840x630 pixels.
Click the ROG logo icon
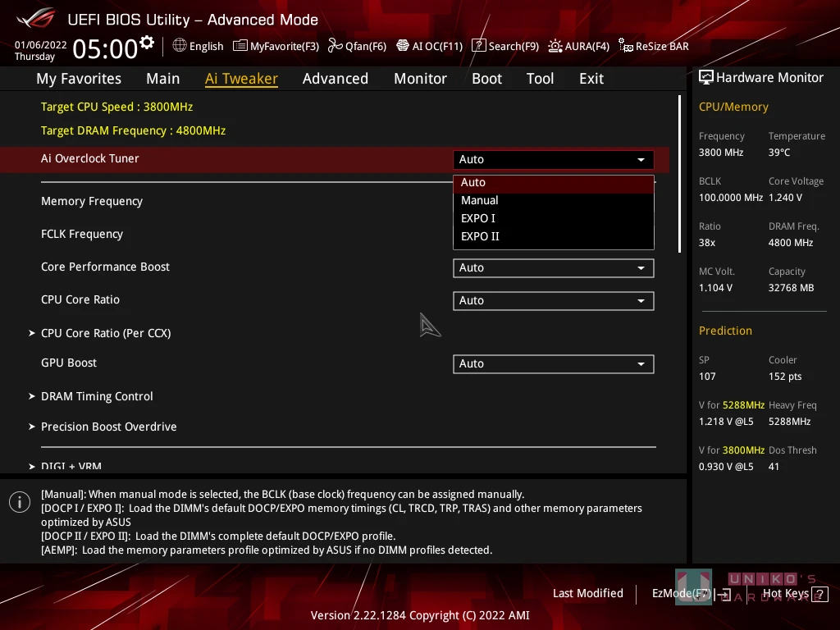tap(35, 18)
